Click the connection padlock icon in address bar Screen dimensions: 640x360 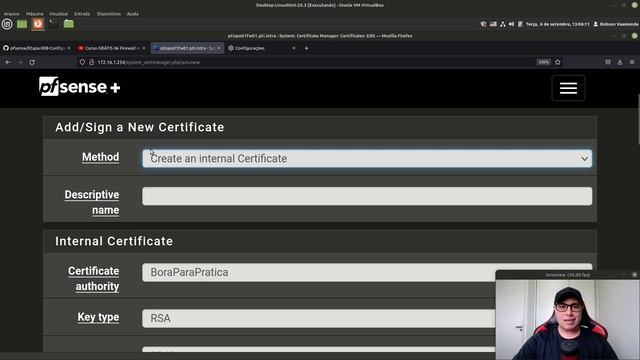[x=91, y=62]
